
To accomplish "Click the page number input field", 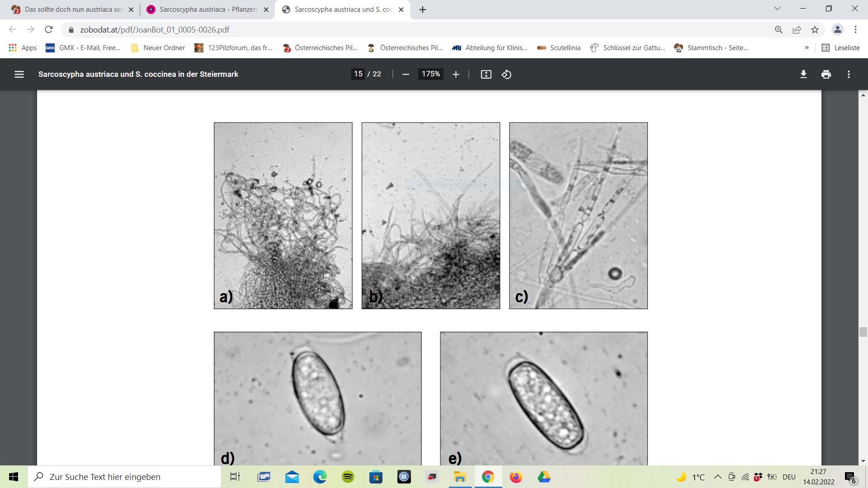I will click(358, 74).
